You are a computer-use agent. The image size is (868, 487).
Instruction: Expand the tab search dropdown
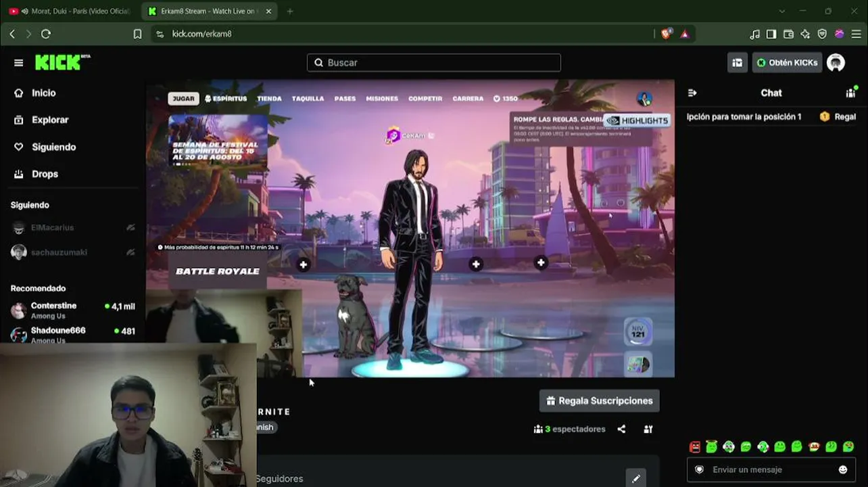(782, 11)
